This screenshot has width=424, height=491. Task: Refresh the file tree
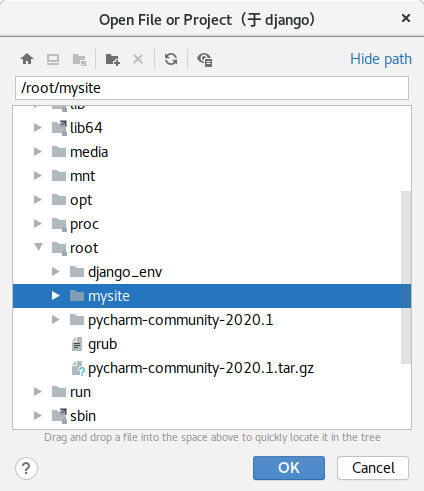pyautogui.click(x=171, y=59)
